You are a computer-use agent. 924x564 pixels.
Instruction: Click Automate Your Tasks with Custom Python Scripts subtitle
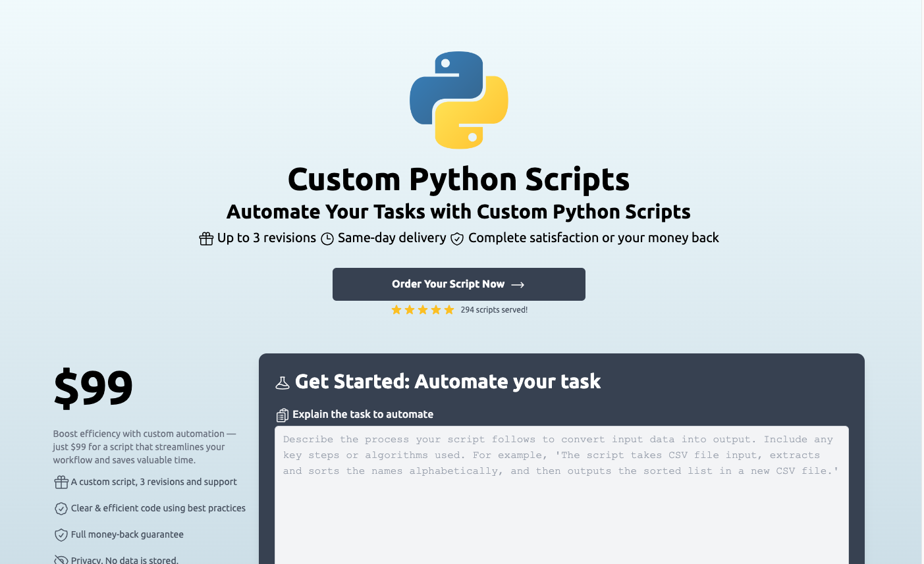[x=459, y=211]
